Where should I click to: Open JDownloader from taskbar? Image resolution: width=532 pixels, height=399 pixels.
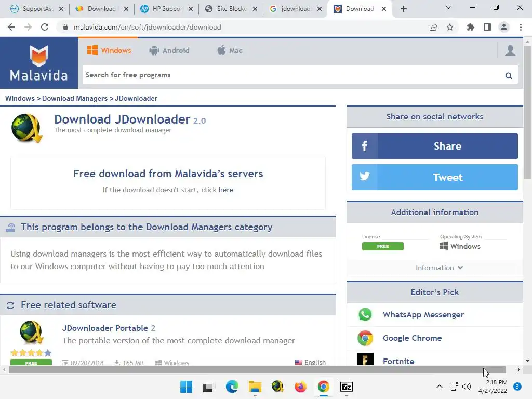click(277, 387)
